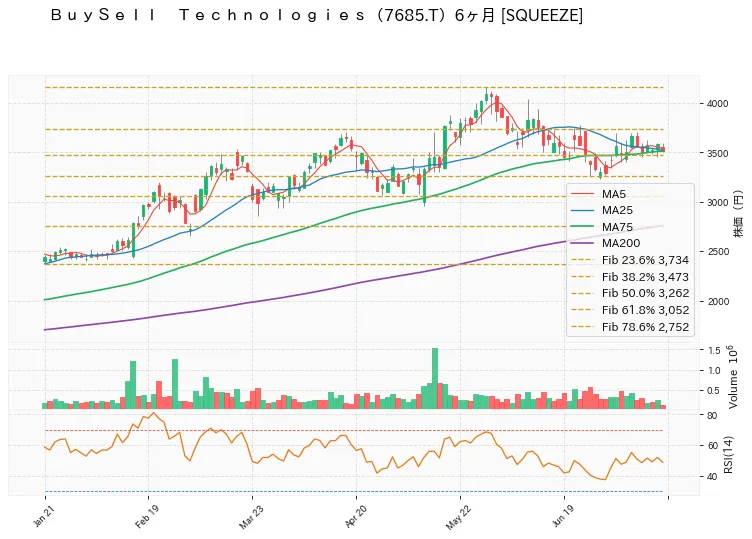Click the Fib 38.2% 3,473 legend entry
Screen dimensions: 752x539
[630, 277]
